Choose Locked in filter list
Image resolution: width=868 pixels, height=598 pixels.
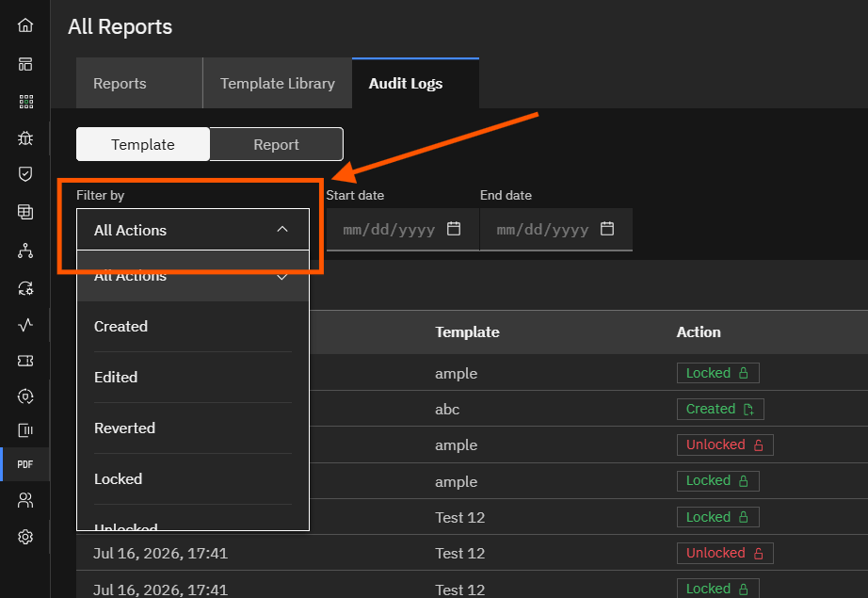tap(193, 479)
